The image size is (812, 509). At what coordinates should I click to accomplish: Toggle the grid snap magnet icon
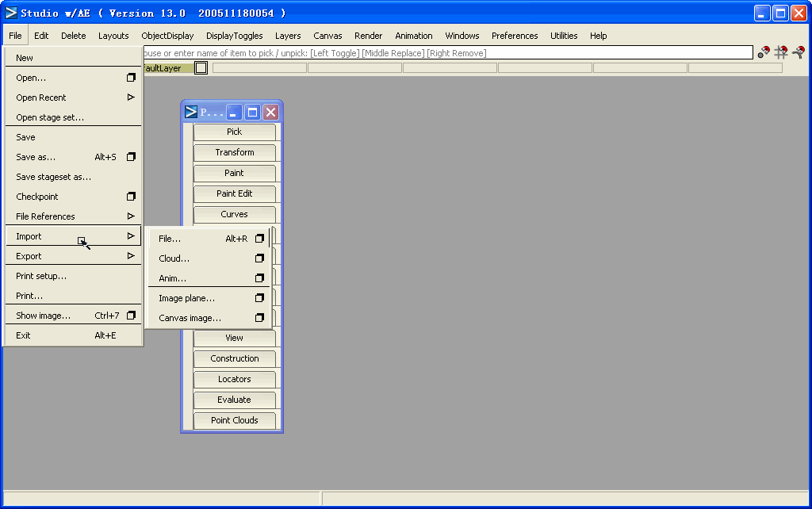coord(781,52)
